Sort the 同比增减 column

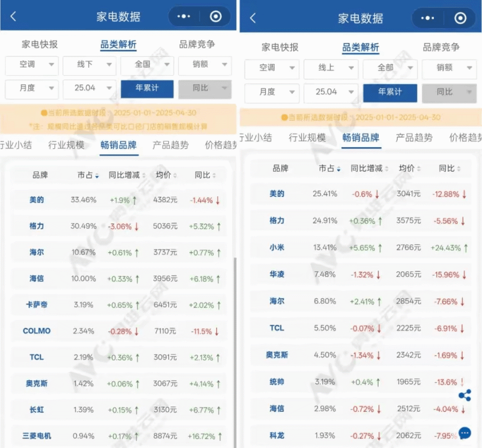(x=126, y=174)
